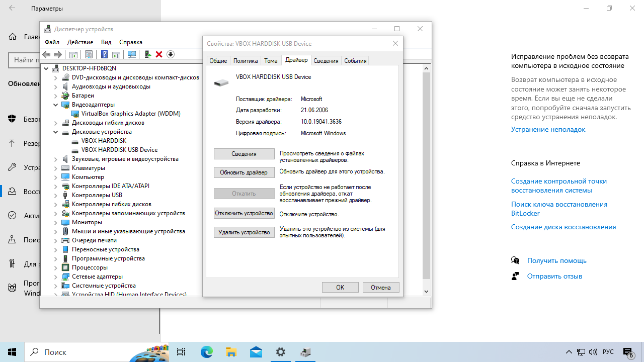
Task: Click the black down-arrow toolbar icon
Action: coord(171,54)
